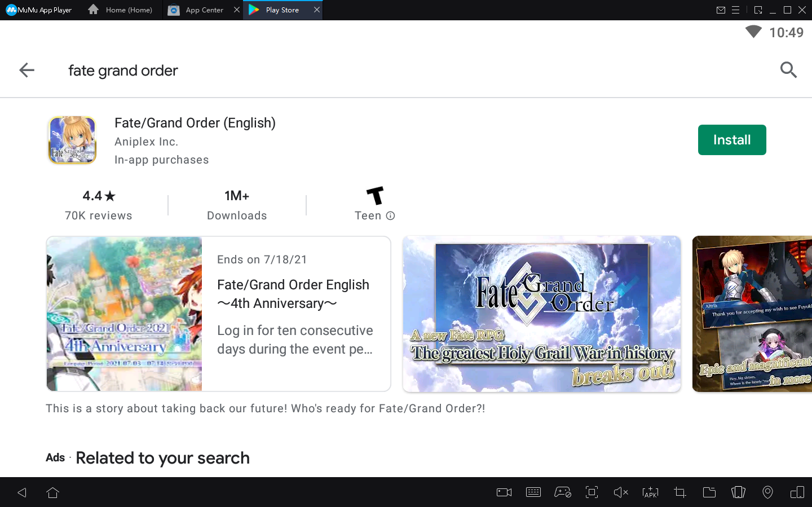Open keyboard mapping icon
812x507 pixels.
533,492
